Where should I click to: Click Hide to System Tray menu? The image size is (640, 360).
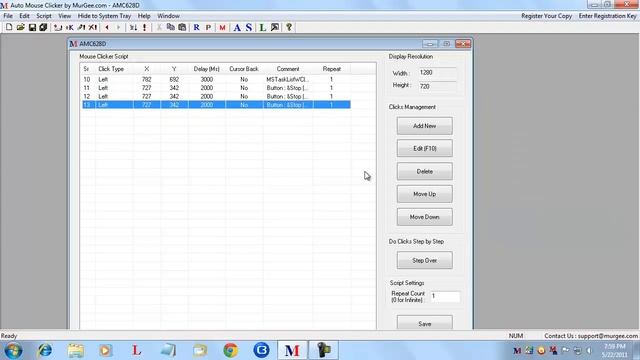[x=104, y=16]
